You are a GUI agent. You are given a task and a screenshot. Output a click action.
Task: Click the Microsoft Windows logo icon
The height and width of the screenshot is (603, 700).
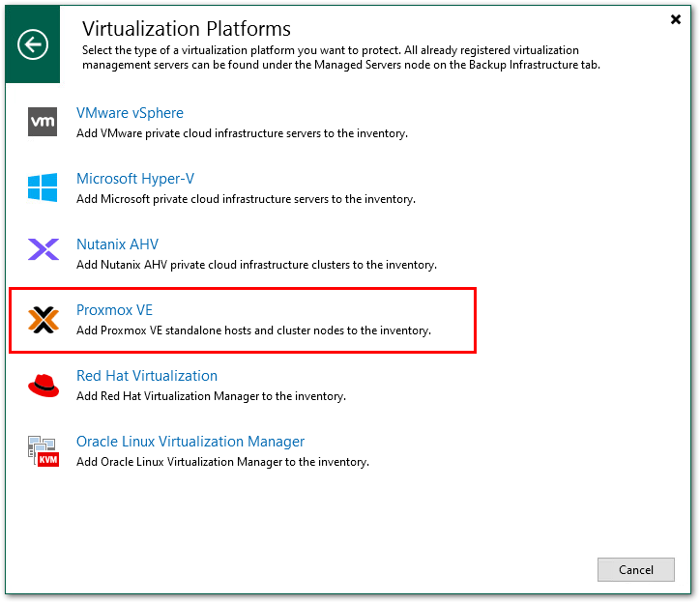click(x=43, y=187)
